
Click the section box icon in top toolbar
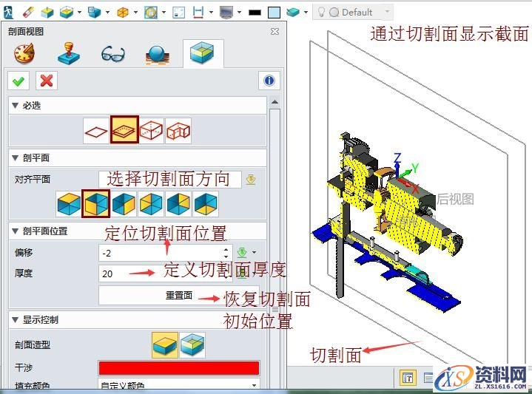[x=67, y=13]
